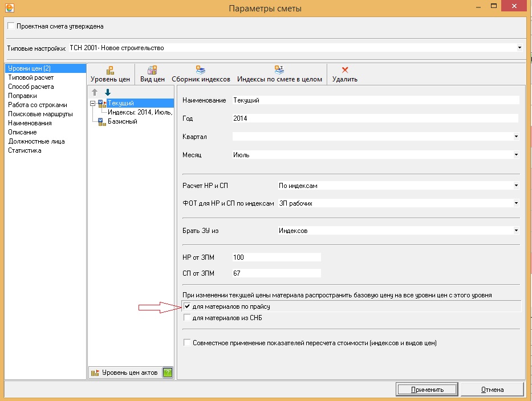The height and width of the screenshot is (401, 532).
Task: Enable Проектная смета утверждена checkbox
Action: coord(11,26)
